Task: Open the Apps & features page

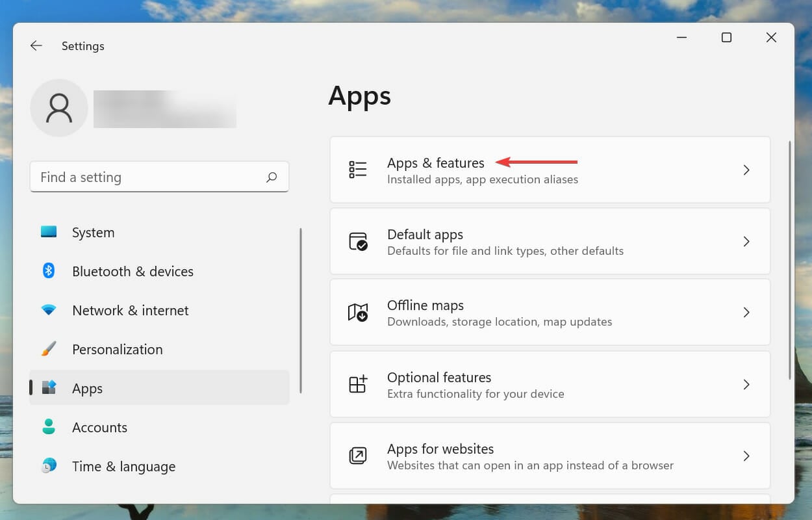Action: [550, 170]
